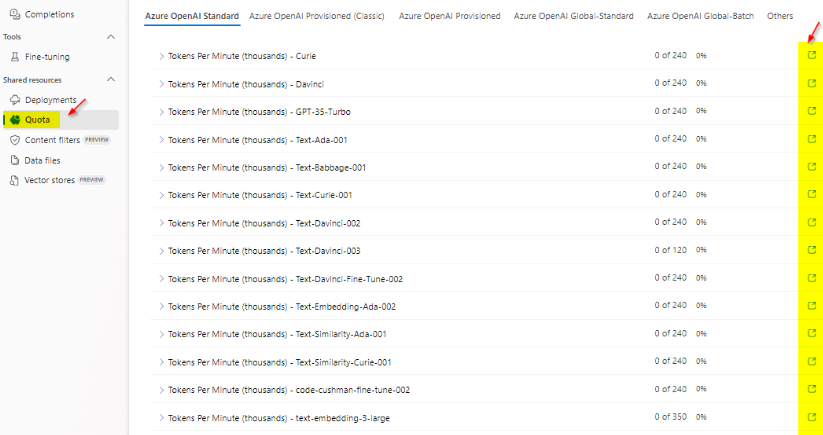Open the Vector stores page label
The height and width of the screenshot is (435, 823).
pyautogui.click(x=49, y=181)
